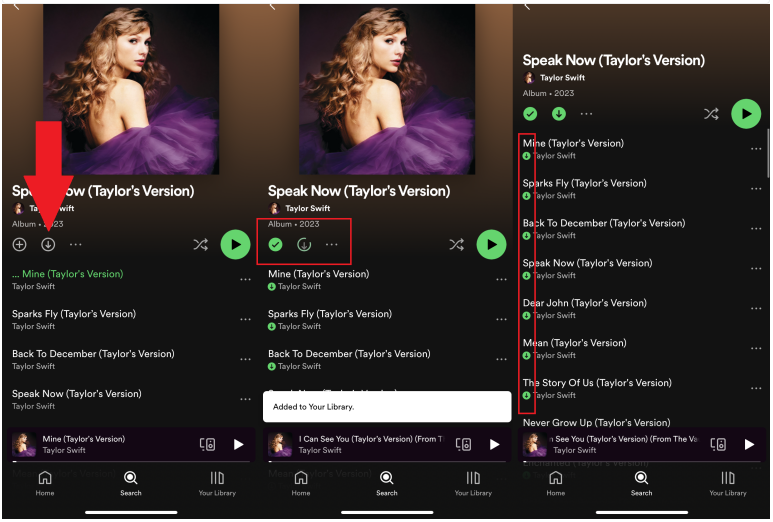Open options for The Story Of Us

coord(756,388)
